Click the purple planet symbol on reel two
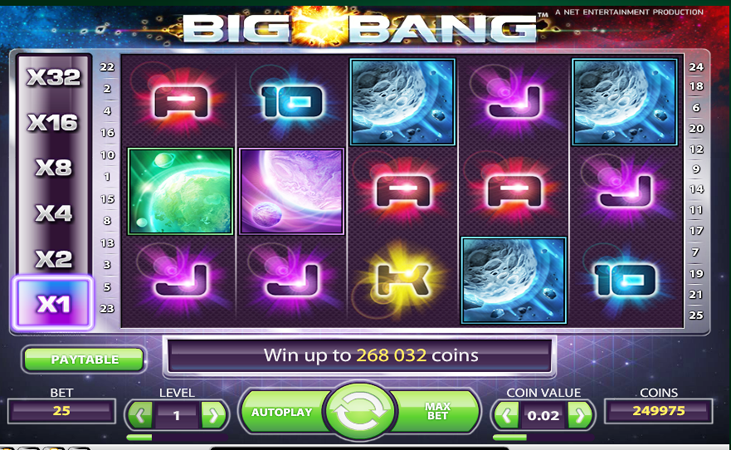Viewport: 731px width, 450px height. pyautogui.click(x=292, y=191)
